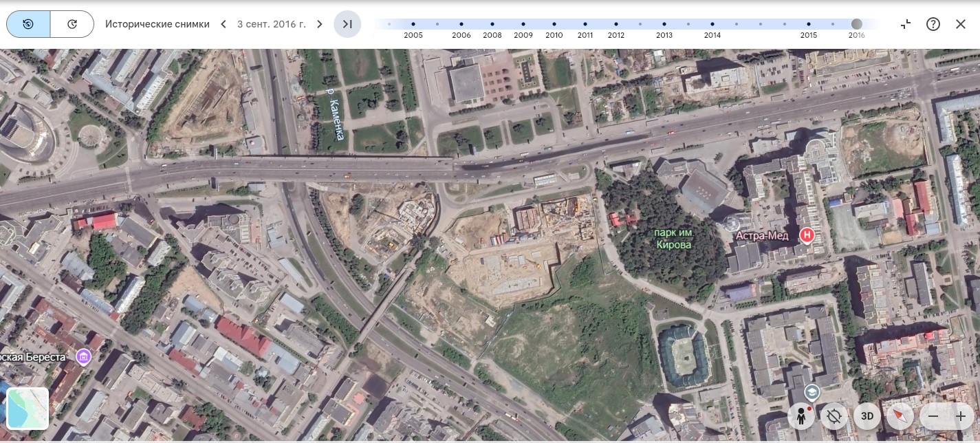
Task: Jump to the latest imagery
Action: [347, 24]
